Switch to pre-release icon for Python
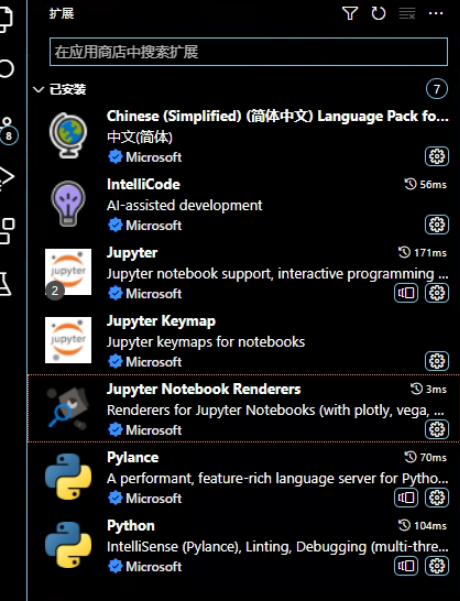The image size is (460, 601). pos(406,566)
